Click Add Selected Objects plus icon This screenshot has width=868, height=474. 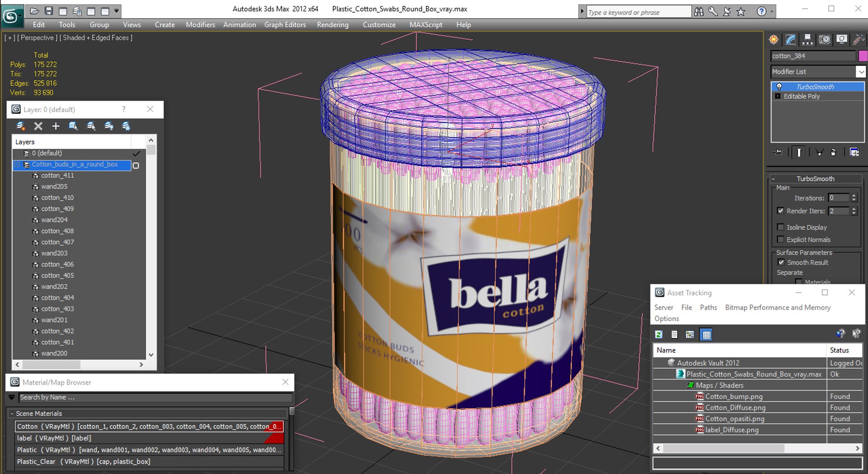[x=56, y=126]
